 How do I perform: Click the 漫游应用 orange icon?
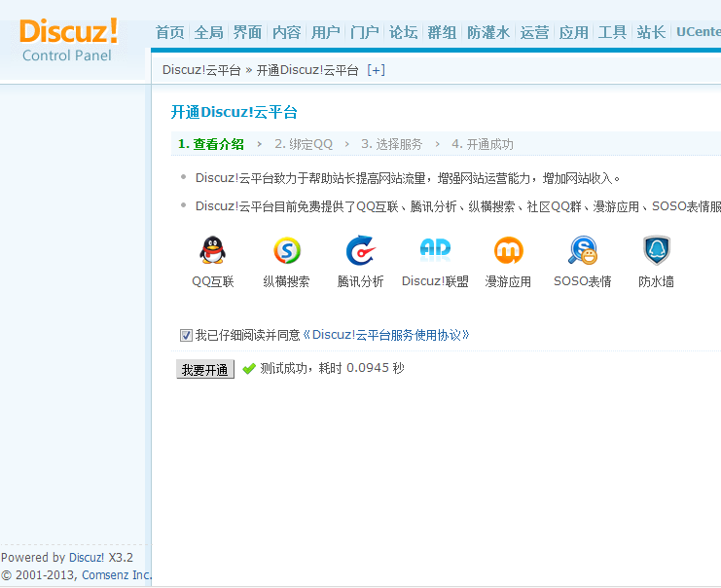[x=508, y=250]
